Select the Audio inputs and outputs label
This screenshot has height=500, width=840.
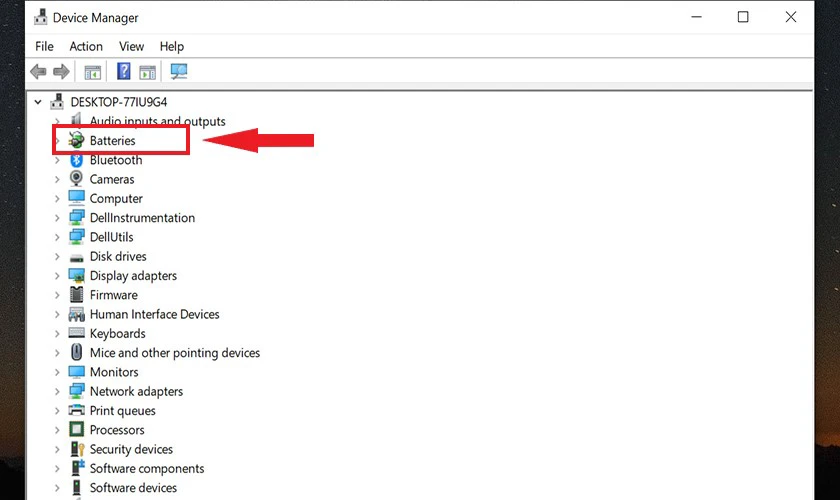tap(158, 121)
